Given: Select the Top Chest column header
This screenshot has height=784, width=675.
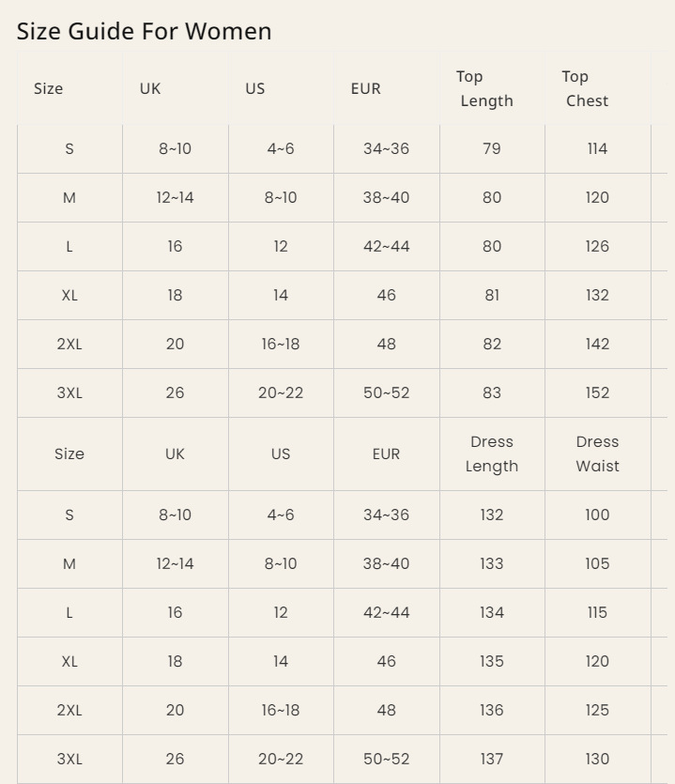Looking at the screenshot, I should (586, 88).
